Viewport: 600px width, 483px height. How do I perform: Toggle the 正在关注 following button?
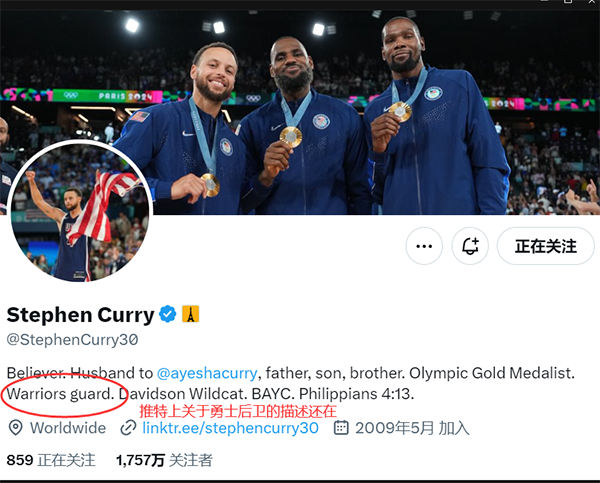546,246
